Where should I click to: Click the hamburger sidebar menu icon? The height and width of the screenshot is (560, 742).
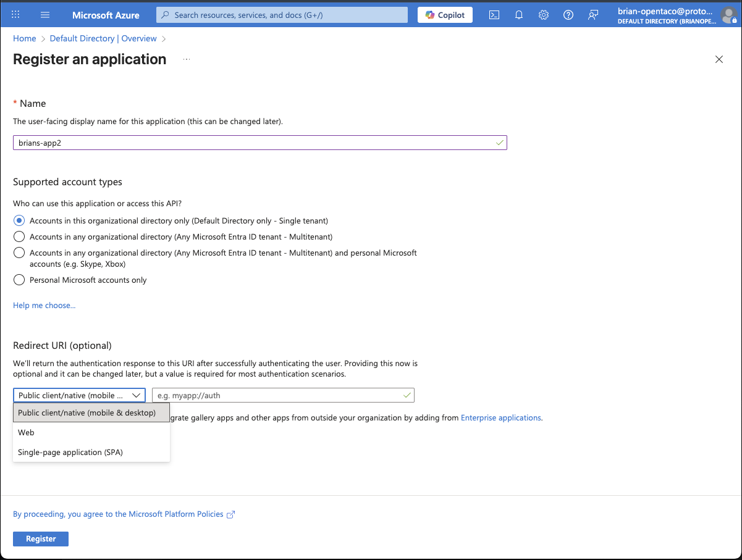click(x=44, y=14)
